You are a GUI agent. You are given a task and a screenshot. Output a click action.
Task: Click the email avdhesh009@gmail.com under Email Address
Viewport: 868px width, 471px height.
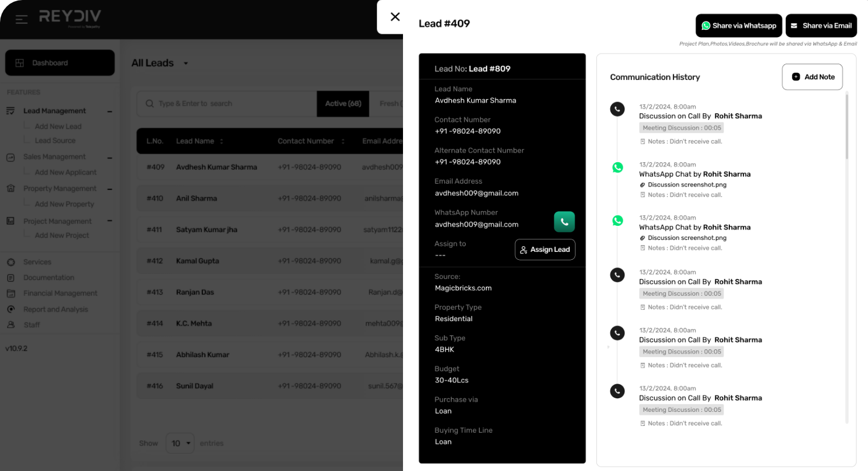tap(476, 193)
